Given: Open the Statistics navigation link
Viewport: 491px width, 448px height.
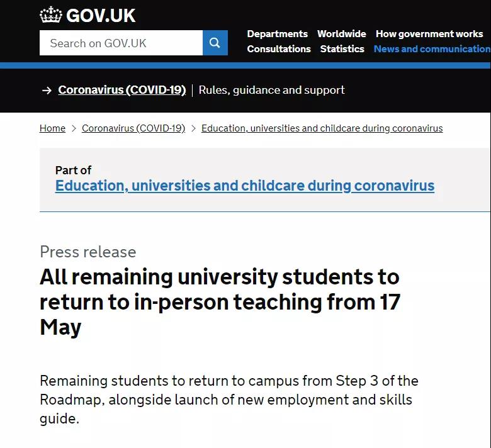Looking at the screenshot, I should point(342,48).
